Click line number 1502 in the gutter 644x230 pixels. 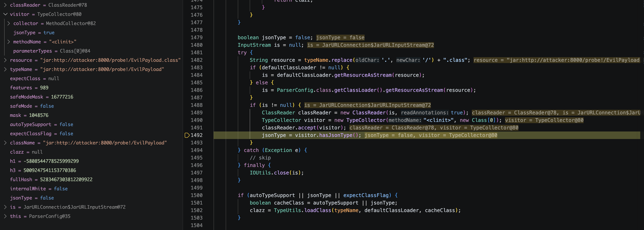(196, 210)
